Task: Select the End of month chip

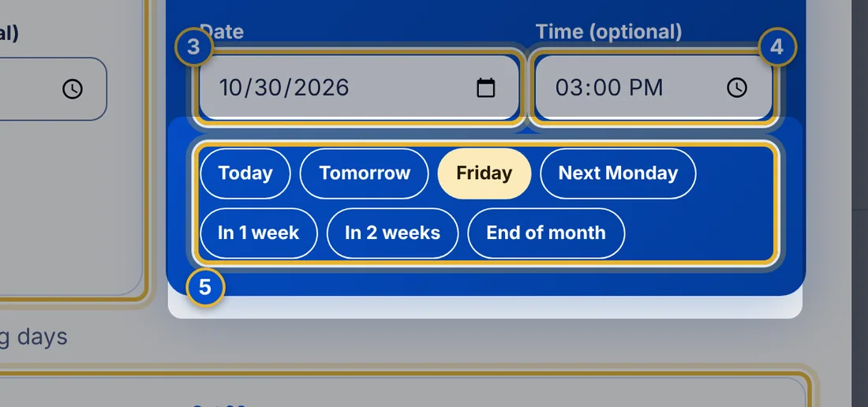Action: click(546, 233)
